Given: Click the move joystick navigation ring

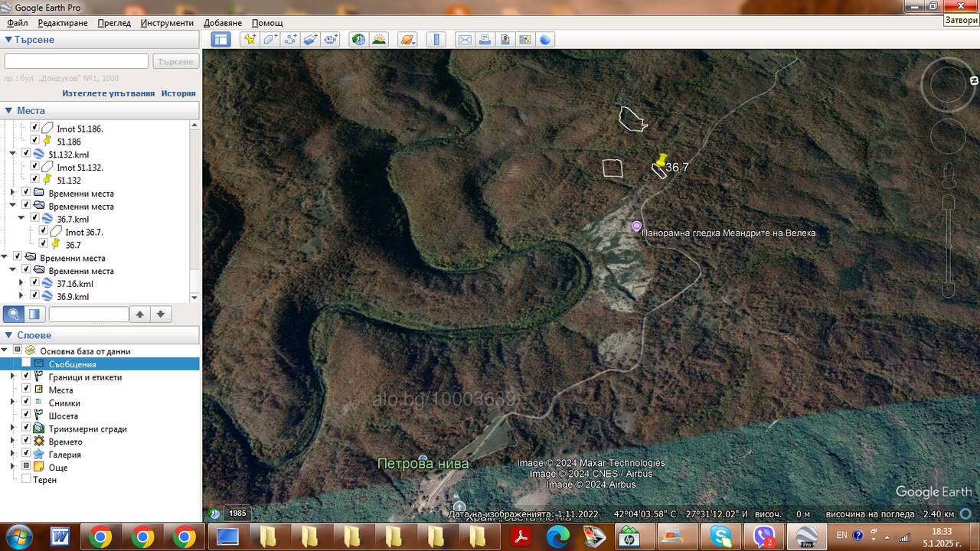Looking at the screenshot, I should (948, 136).
